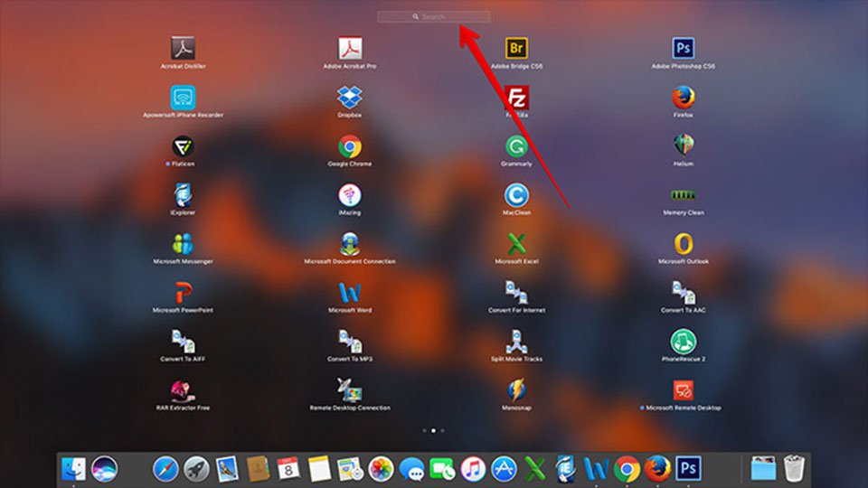Open the Helium app
The image size is (868, 488).
[684, 146]
